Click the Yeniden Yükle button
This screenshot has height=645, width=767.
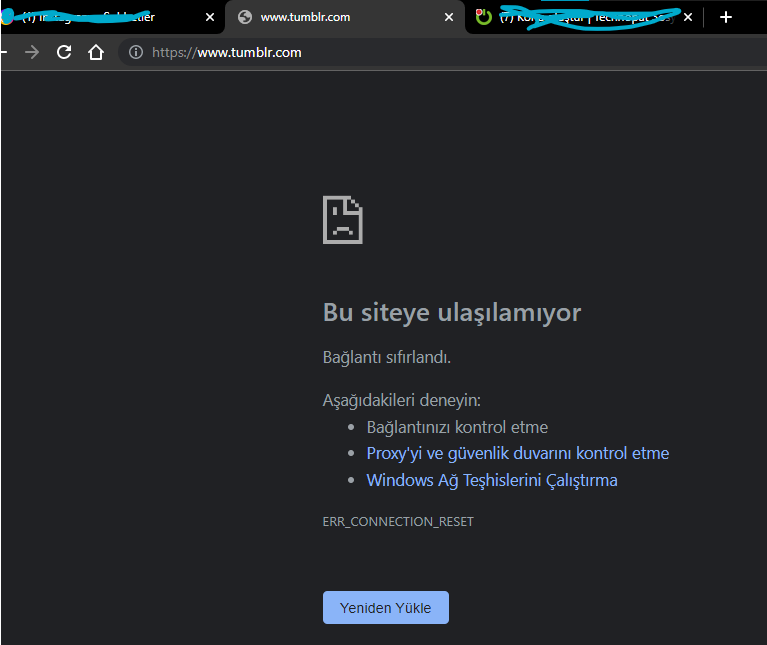385,607
